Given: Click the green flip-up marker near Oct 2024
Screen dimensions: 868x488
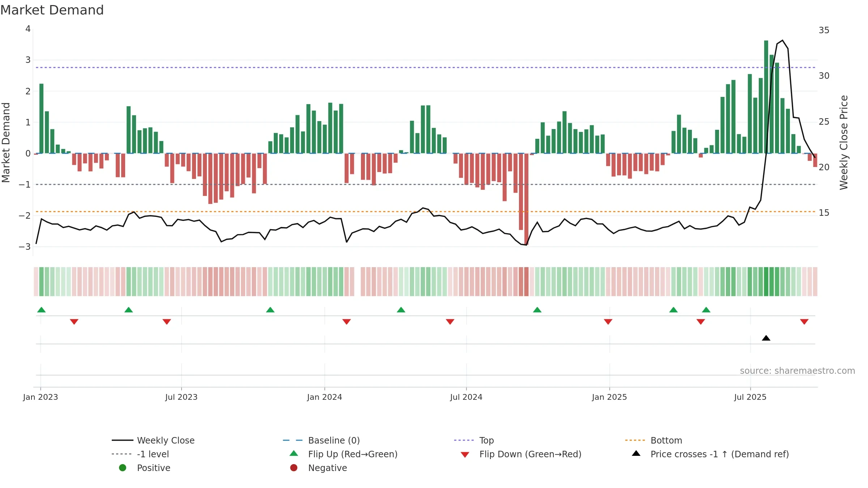Looking at the screenshot, I should pyautogui.click(x=537, y=310).
